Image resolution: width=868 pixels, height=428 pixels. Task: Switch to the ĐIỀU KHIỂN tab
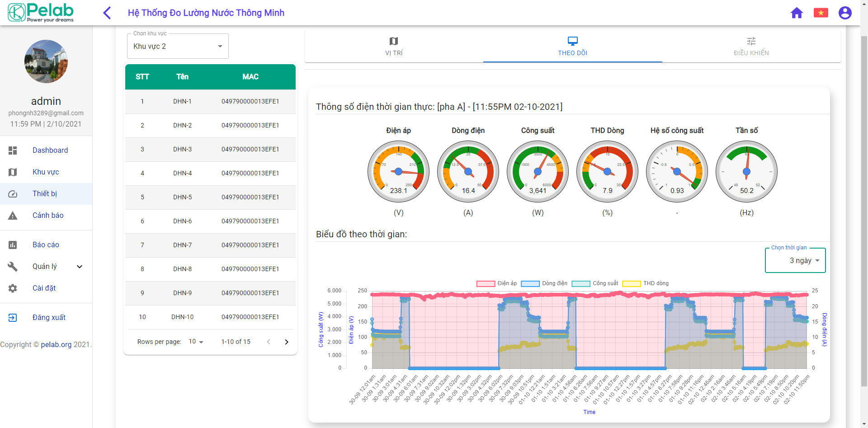751,47
